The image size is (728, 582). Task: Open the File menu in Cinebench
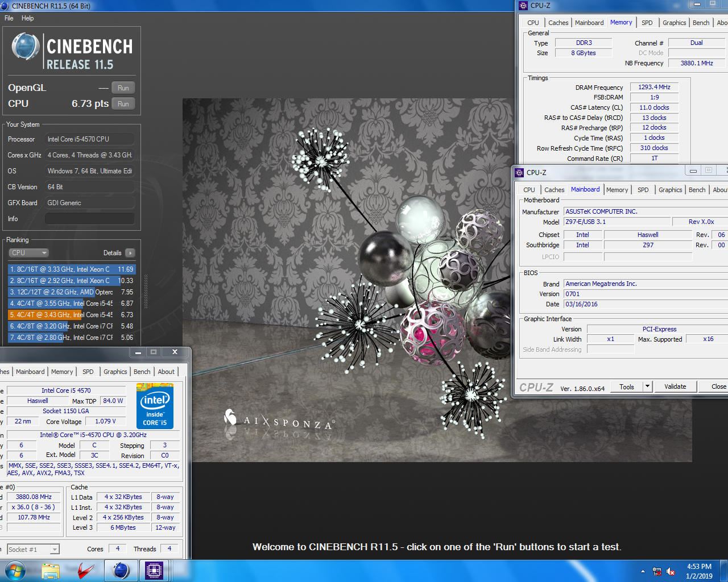tap(9, 18)
